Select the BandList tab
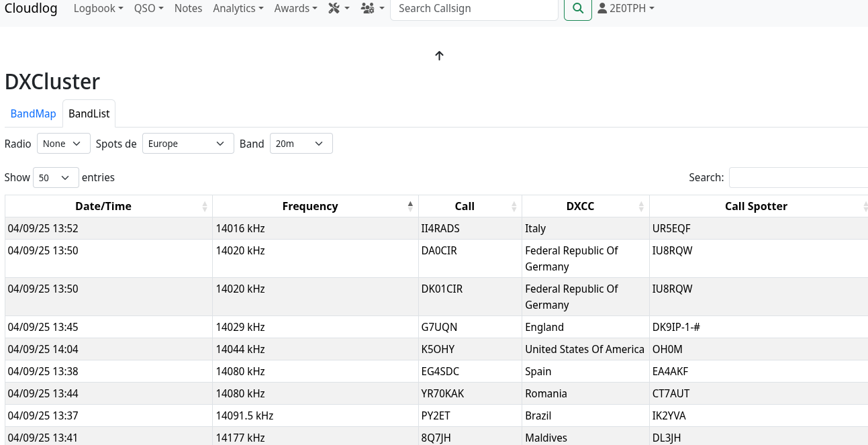The width and height of the screenshot is (868, 445). click(89, 113)
